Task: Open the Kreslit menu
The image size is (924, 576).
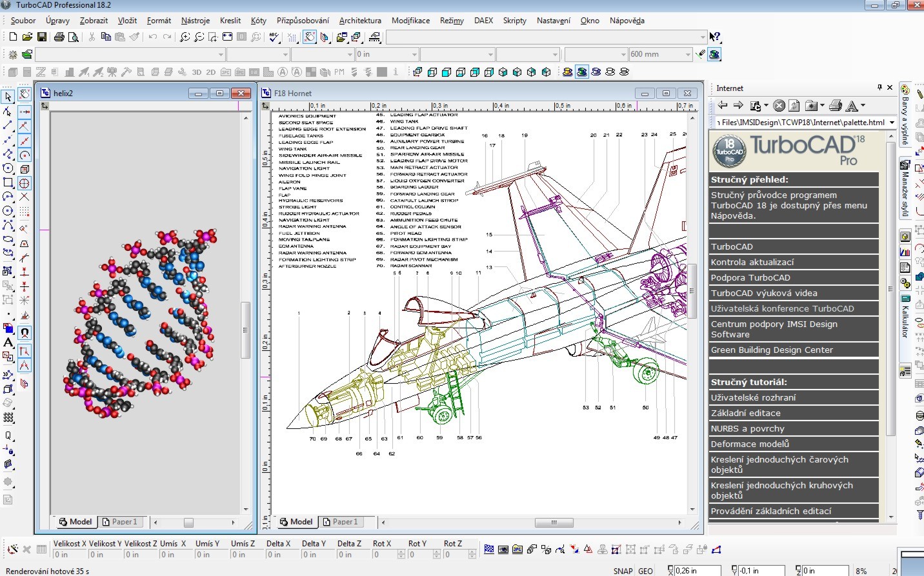Action: pyautogui.click(x=230, y=21)
